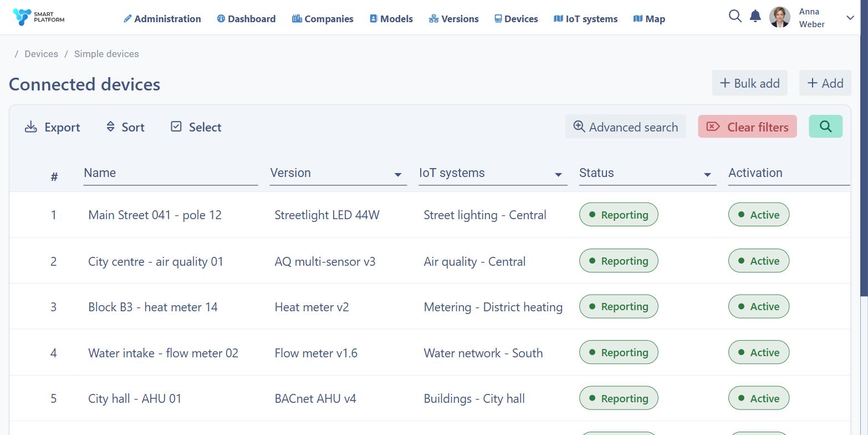The image size is (868, 435).
Task: Open the search magnifier in top bar
Action: click(735, 16)
